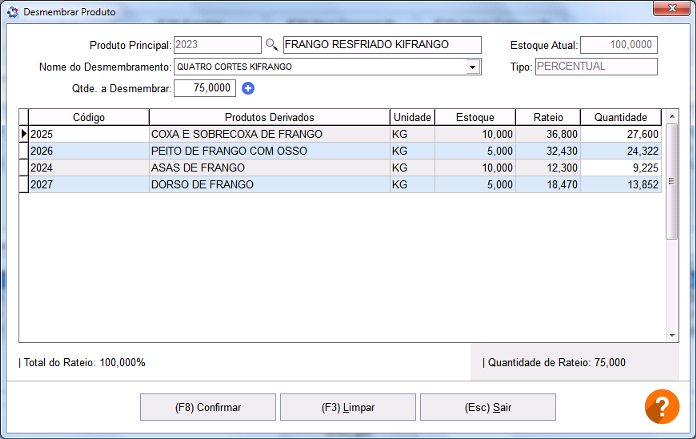Viewport: 696px width, 439px height.
Task: Click the row selector of the 2026 row
Action: tap(24, 151)
